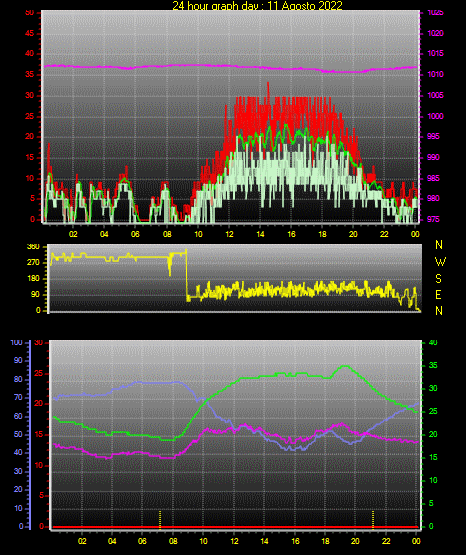Click the 1010 pressure axis label
This screenshot has height=555, width=466.
coord(435,74)
